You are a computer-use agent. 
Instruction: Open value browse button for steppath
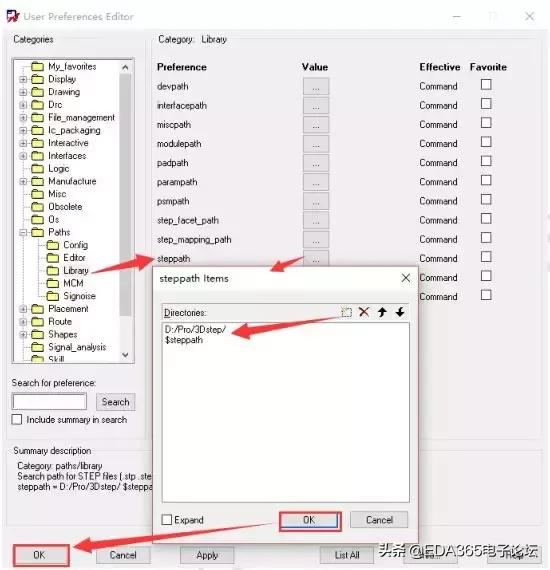click(x=316, y=258)
